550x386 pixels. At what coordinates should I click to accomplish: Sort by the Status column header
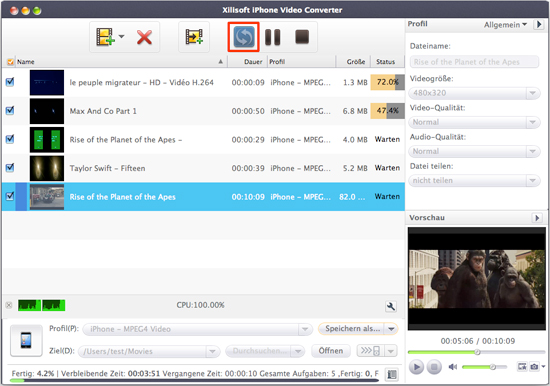pos(387,62)
